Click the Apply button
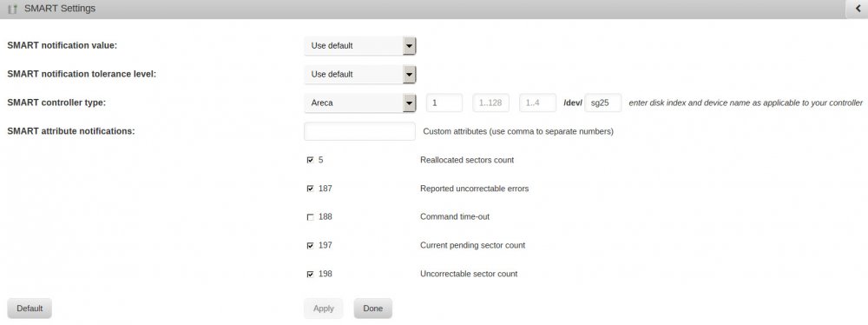Viewport: 868px width, 325px height. pos(323,308)
